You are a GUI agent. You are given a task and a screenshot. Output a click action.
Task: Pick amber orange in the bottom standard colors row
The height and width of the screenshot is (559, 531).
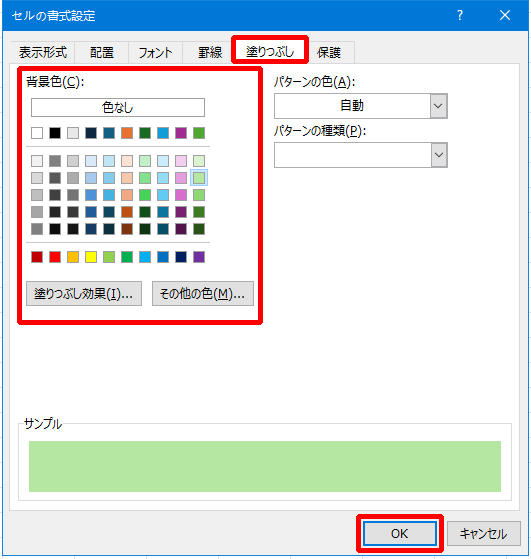coord(73,257)
